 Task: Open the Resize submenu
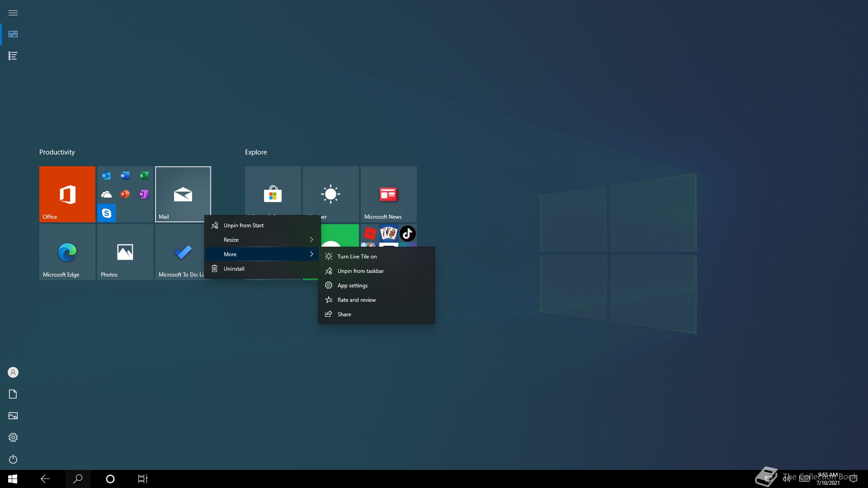(263, 240)
